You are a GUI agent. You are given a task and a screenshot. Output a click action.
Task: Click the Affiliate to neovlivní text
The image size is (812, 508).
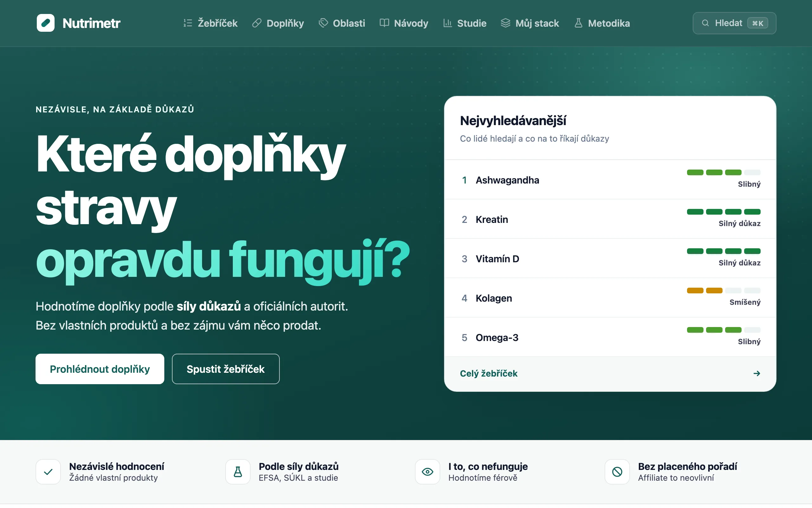[676, 478]
